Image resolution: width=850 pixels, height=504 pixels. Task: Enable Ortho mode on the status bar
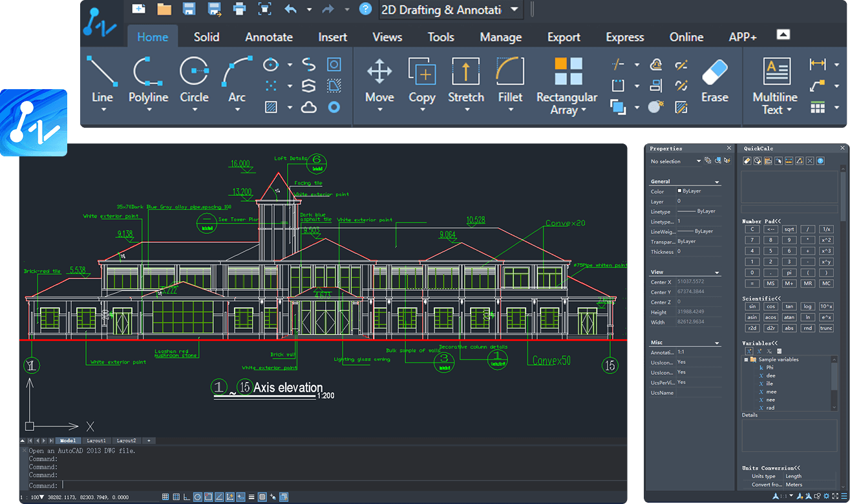(x=186, y=497)
